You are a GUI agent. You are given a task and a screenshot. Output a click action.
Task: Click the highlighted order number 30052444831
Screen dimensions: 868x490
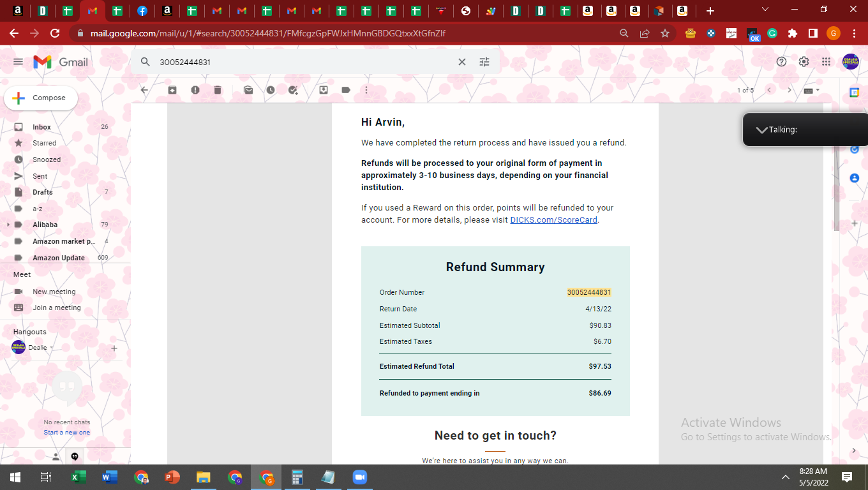[589, 292]
